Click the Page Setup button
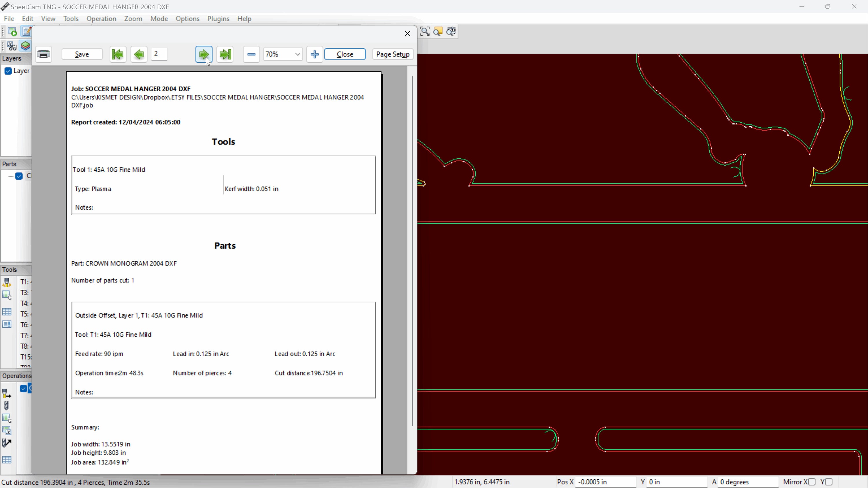The width and height of the screenshot is (868, 488). pos(392,54)
